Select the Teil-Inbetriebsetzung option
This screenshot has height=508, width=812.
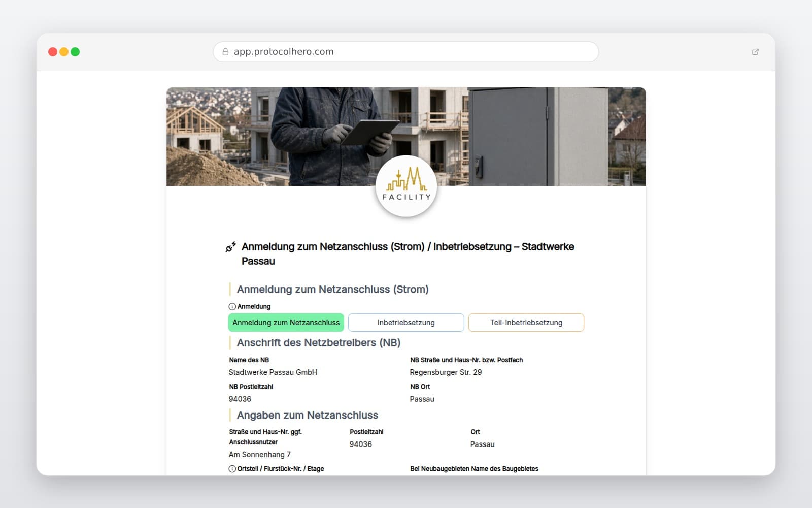[526, 323]
